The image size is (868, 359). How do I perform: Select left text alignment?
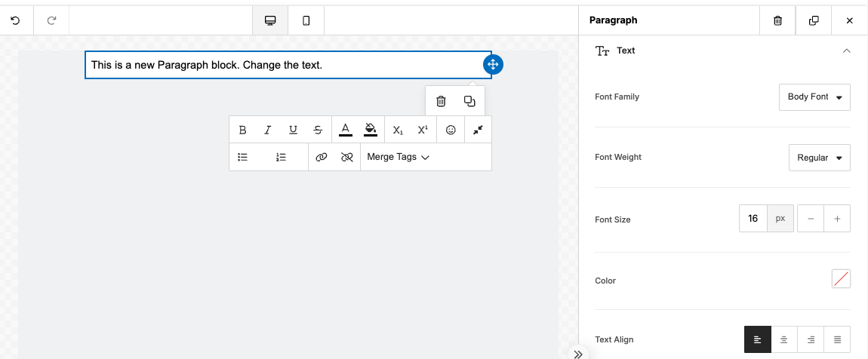pos(758,339)
